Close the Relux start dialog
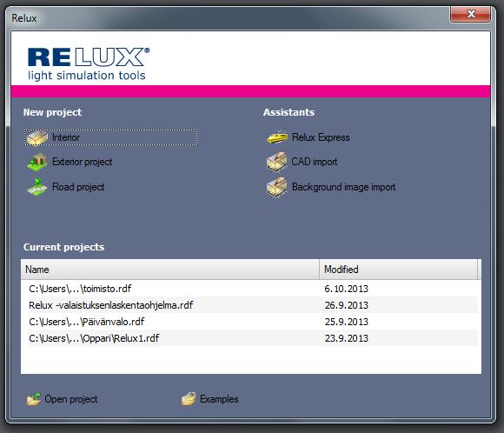The image size is (504, 433). tap(471, 14)
